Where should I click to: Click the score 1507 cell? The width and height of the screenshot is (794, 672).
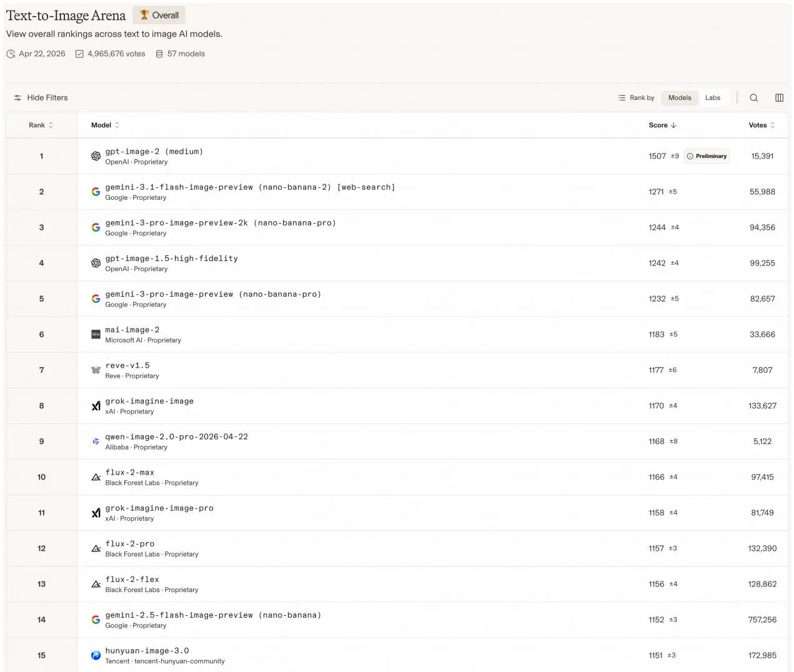point(657,156)
